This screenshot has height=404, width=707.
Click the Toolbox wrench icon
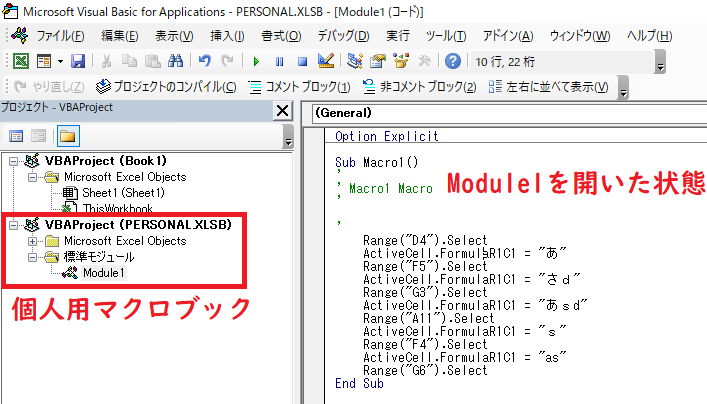[424, 61]
